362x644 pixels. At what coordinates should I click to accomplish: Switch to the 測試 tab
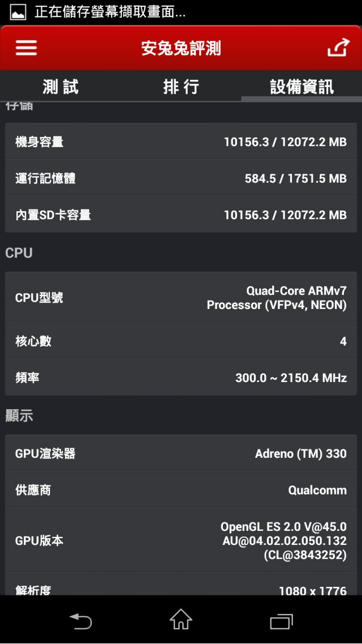[61, 87]
